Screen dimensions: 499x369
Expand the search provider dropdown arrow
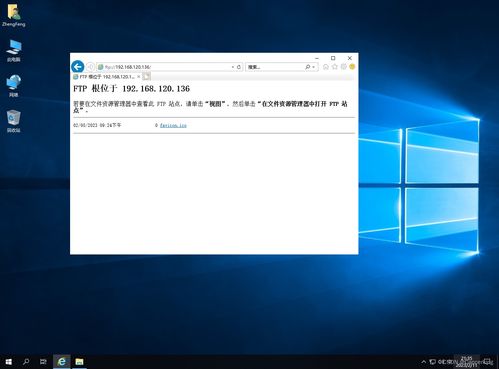(314, 67)
